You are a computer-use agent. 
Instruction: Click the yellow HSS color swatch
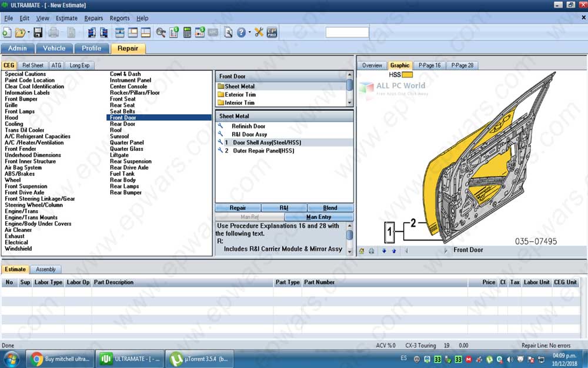[407, 75]
